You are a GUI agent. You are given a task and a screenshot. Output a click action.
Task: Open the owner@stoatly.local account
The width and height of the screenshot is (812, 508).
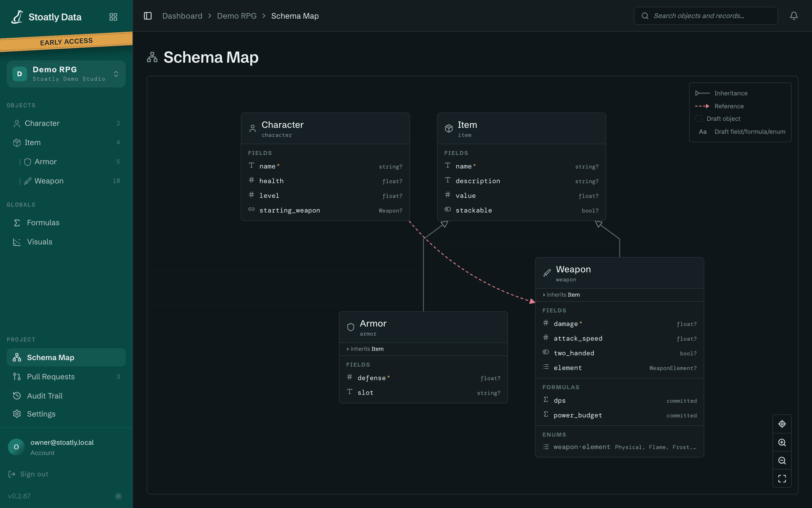(x=66, y=447)
